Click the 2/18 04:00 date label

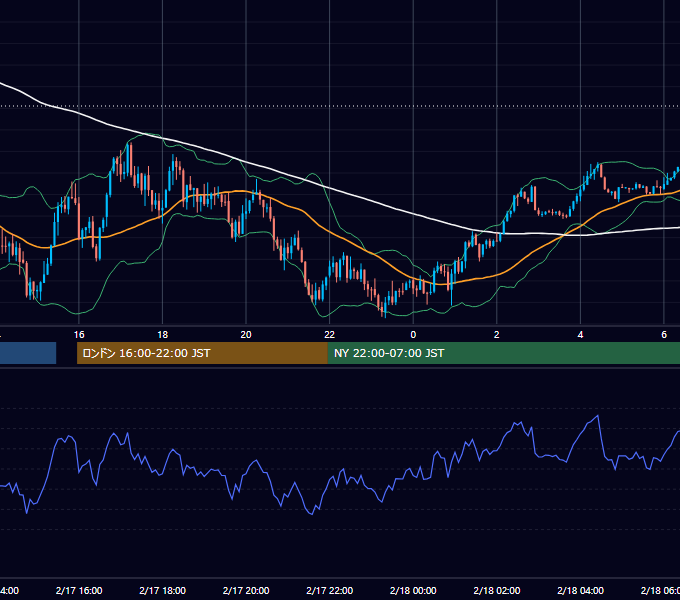580,590
